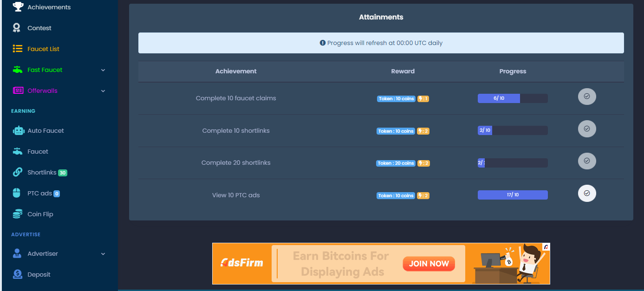Click the Achievements trophy icon
Screen dimensions: 644x291
coord(18,7)
